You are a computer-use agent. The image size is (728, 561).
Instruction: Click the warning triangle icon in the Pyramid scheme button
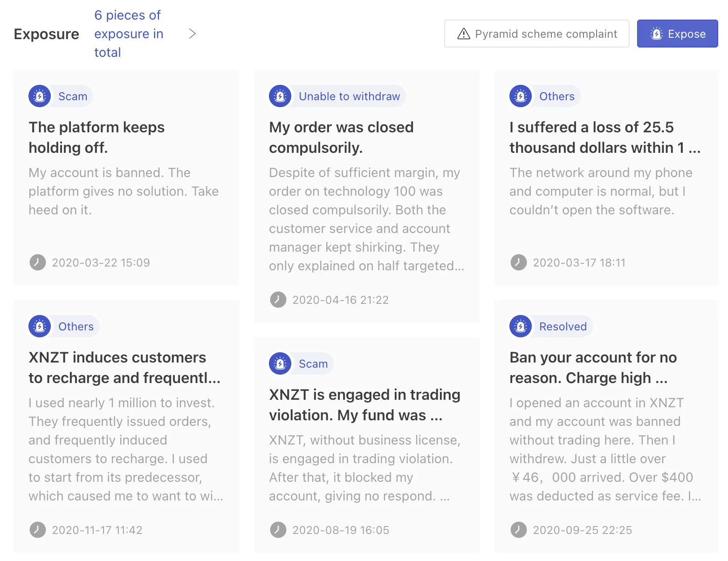[464, 34]
